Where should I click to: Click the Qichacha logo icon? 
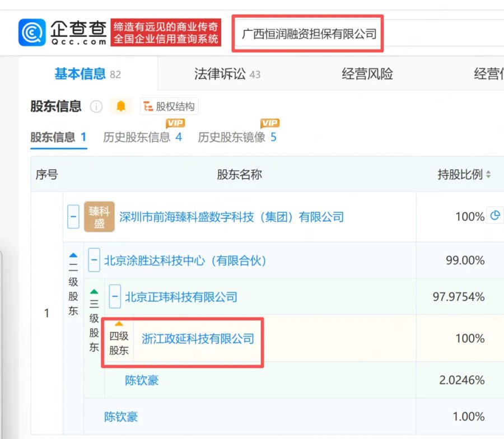pyautogui.click(x=32, y=32)
